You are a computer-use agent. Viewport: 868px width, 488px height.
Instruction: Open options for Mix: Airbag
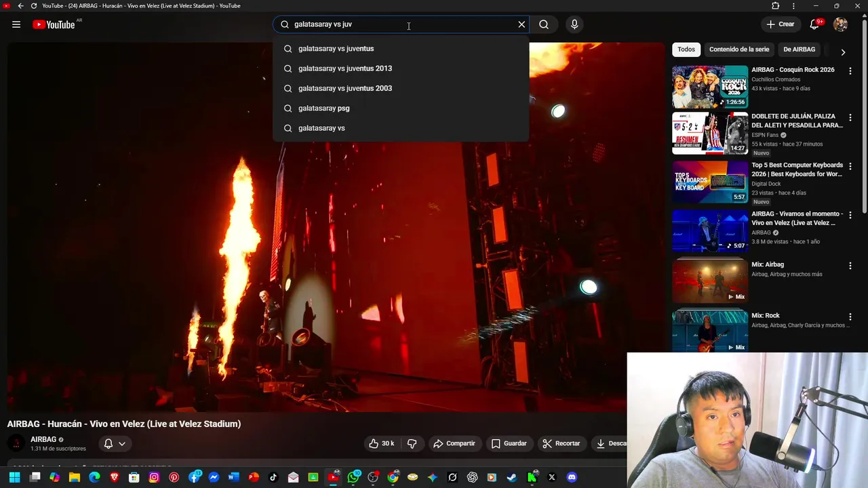(x=850, y=266)
